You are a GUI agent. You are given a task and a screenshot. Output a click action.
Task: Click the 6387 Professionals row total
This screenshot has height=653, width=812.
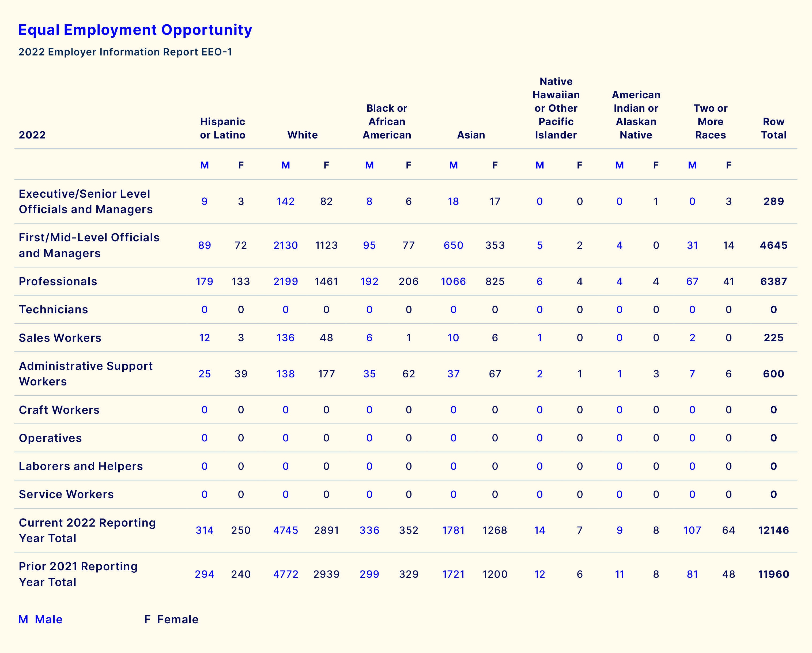pyautogui.click(x=773, y=282)
